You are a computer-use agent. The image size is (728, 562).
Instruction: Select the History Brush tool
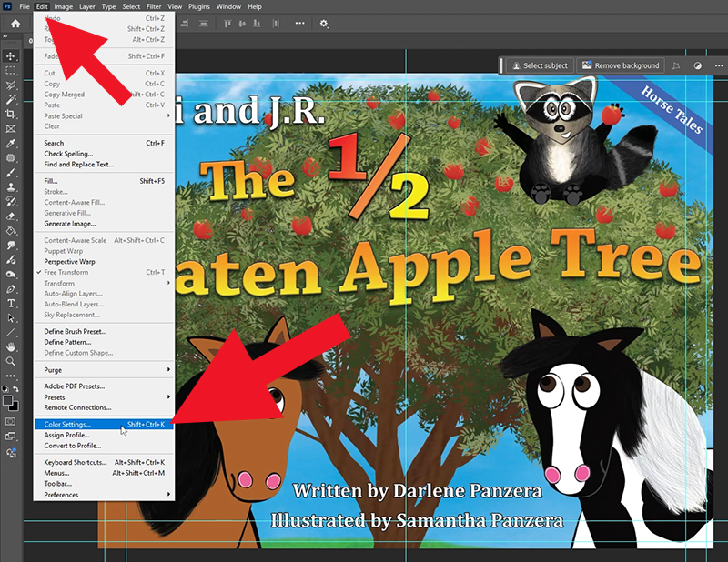pyautogui.click(x=10, y=201)
